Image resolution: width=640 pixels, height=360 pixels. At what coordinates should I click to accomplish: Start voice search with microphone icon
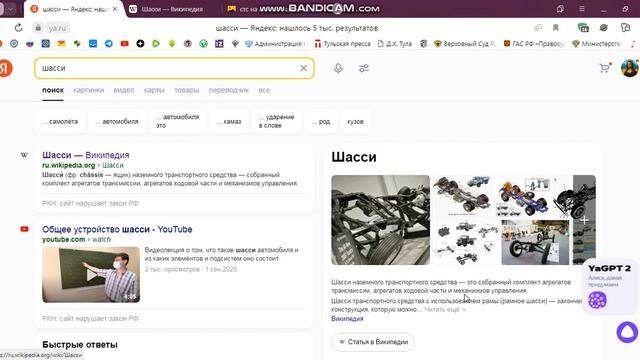pyautogui.click(x=338, y=68)
